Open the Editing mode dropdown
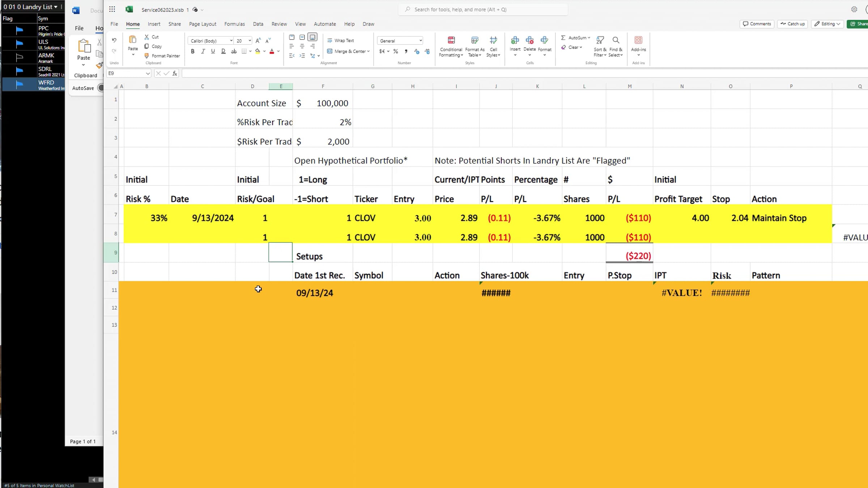868x488 pixels. point(827,24)
